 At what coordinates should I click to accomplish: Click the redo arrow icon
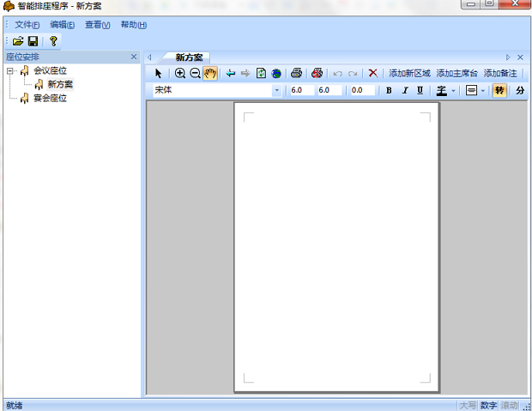tap(353, 74)
